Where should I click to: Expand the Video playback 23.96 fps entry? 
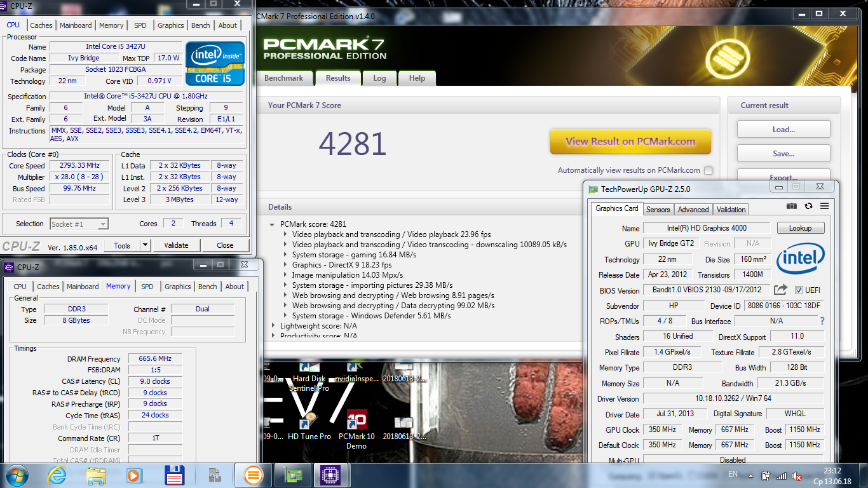point(285,234)
